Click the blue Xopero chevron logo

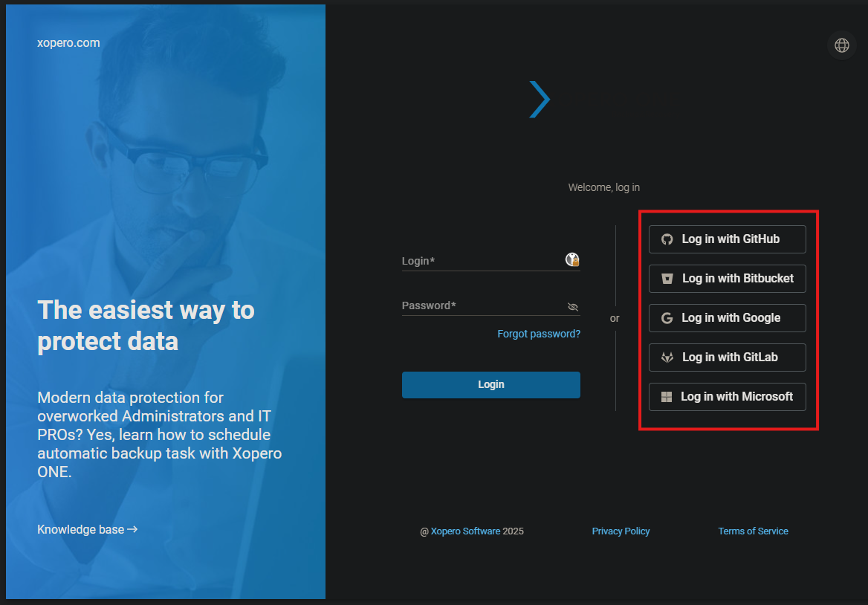coord(540,100)
